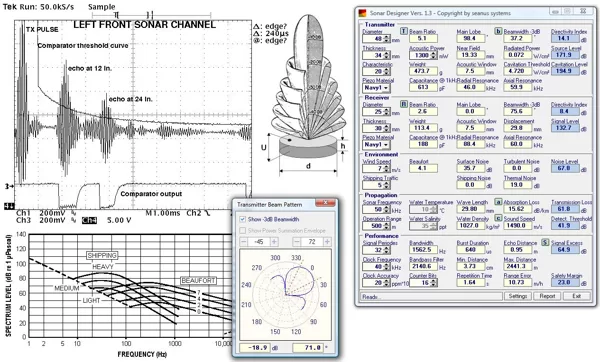Click Transmitter Beamwidth -3dB field 37.2
The height and width of the screenshot is (362, 600).
[518, 39]
